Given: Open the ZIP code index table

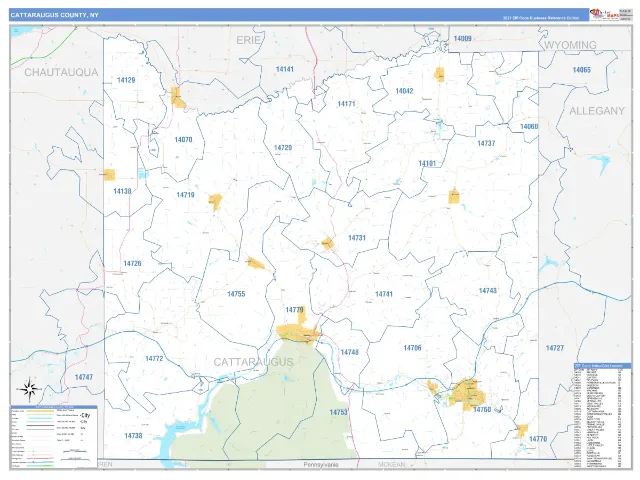Looking at the screenshot, I should [602, 416].
